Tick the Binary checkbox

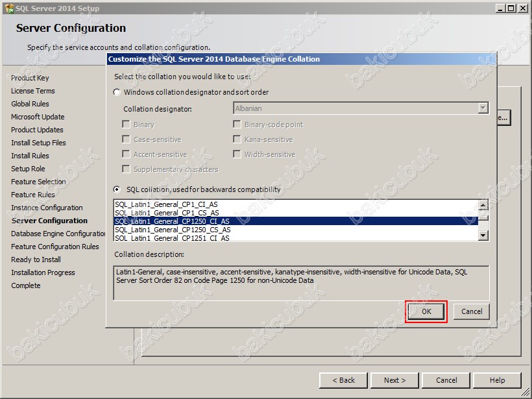coord(126,125)
